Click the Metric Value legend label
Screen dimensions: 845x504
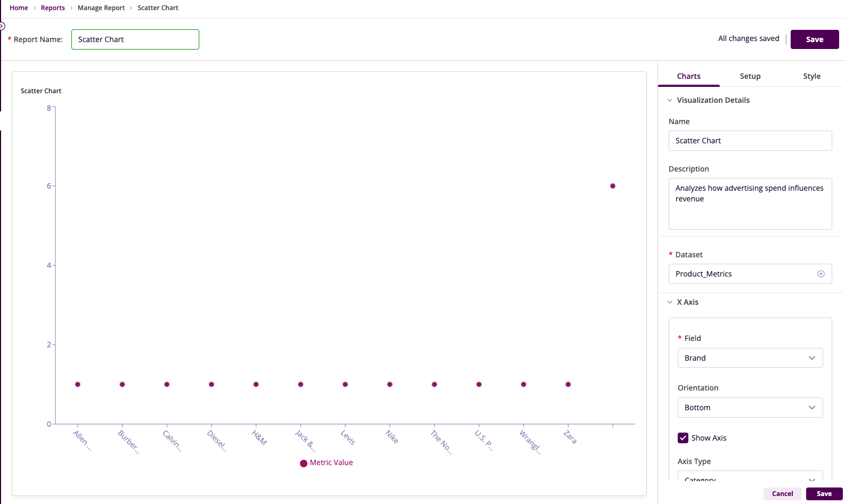point(331,462)
